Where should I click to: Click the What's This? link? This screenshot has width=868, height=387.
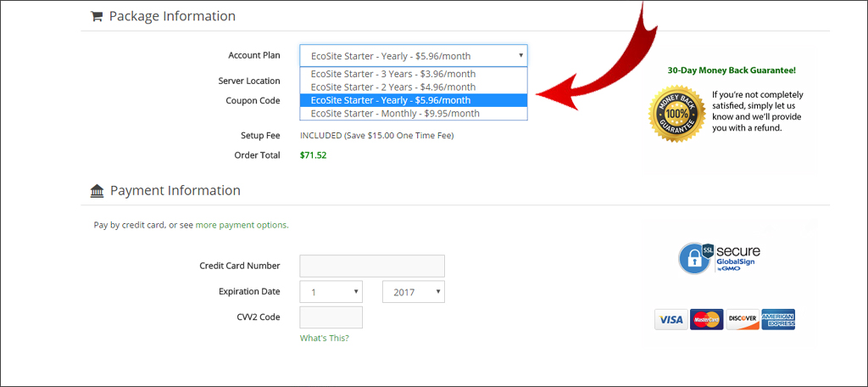324,338
